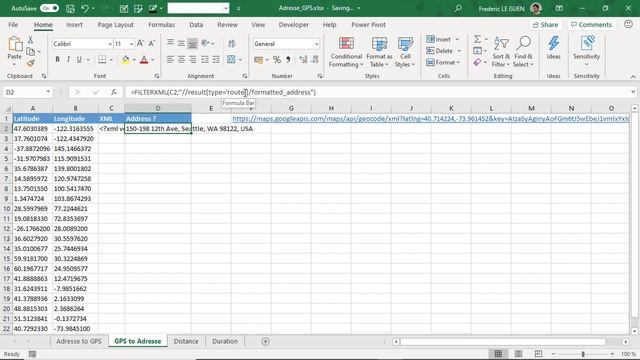Viewport: 640px width, 360px height.
Task: Open the Distance sheet tab
Action: [186, 341]
